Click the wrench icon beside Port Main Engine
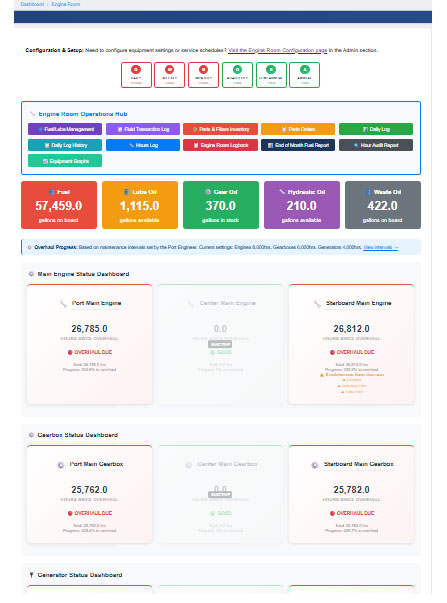The width and height of the screenshot is (447, 603). coord(63,304)
